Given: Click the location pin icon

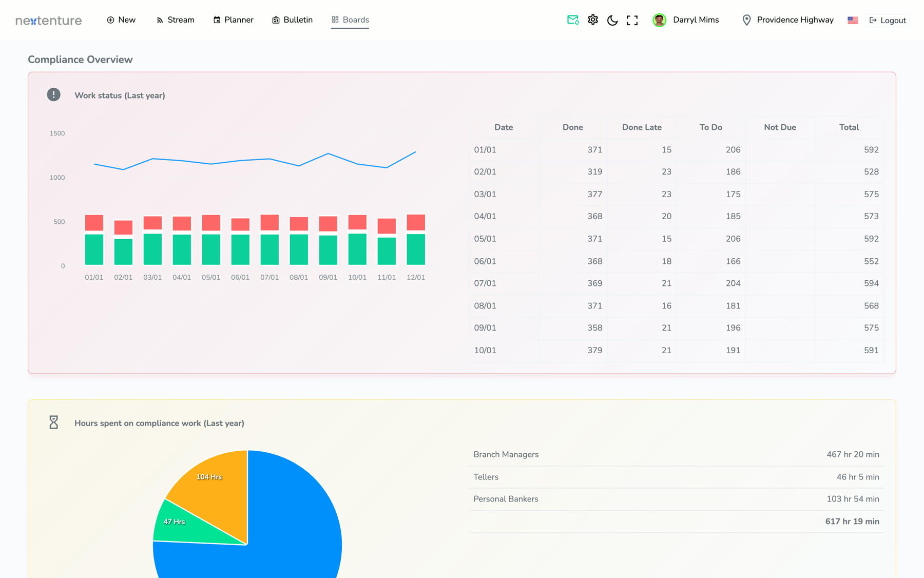Looking at the screenshot, I should (x=747, y=20).
